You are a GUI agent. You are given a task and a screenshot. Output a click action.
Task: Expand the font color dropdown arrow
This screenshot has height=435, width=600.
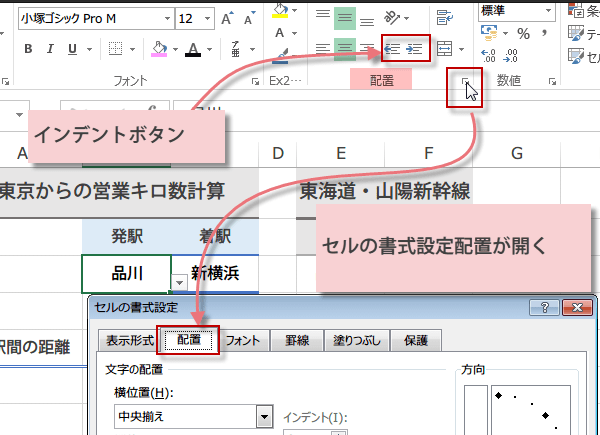click(x=209, y=49)
